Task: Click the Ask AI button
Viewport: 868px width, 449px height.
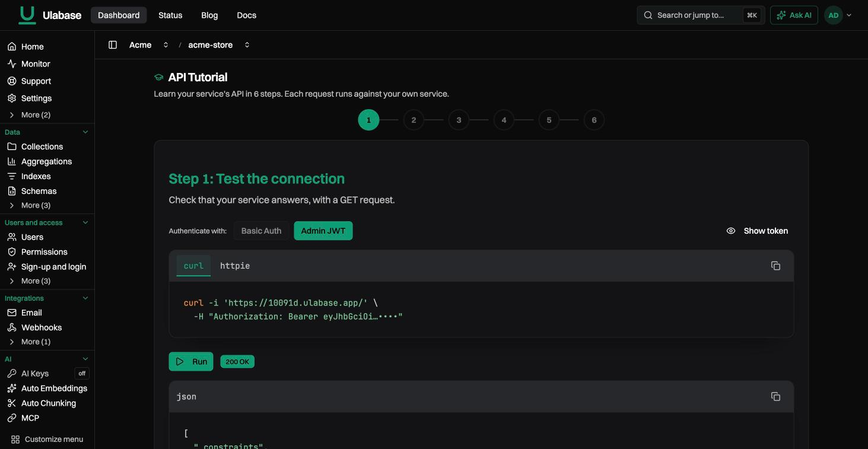Action: point(794,15)
